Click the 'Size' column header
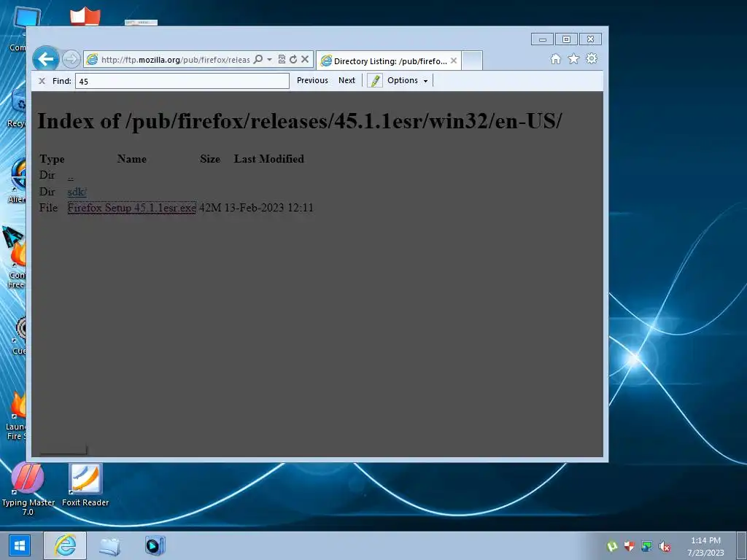 210,159
